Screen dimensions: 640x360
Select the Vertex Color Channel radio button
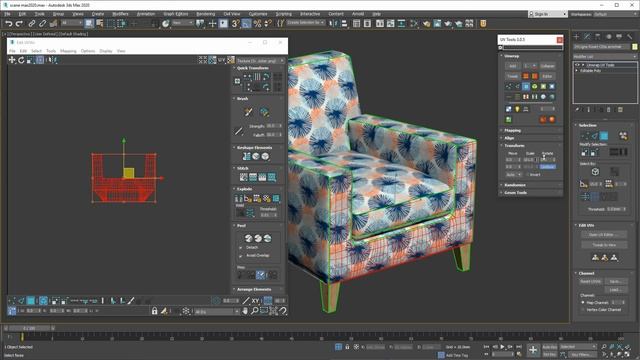tap(583, 310)
